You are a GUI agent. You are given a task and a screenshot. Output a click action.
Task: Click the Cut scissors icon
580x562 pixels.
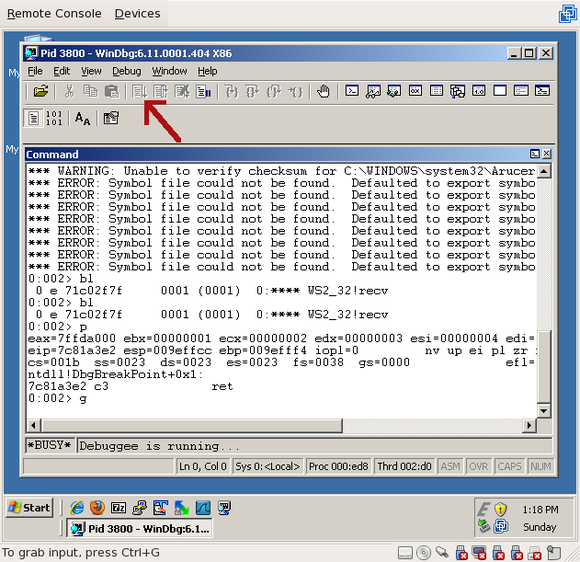(x=69, y=91)
